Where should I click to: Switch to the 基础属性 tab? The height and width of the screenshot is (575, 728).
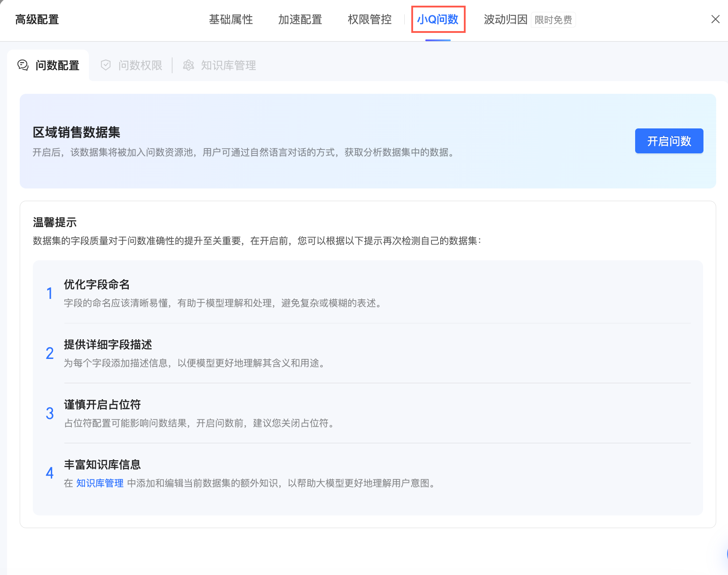click(x=231, y=20)
